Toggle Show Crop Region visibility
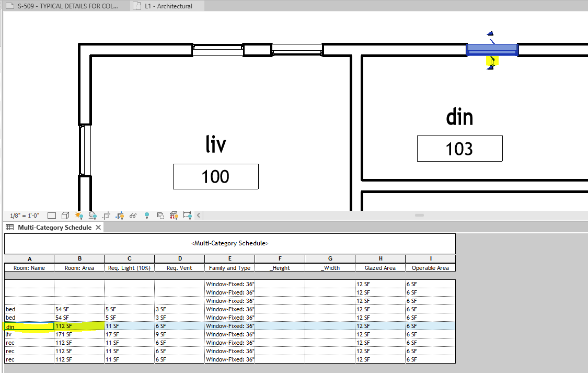The width and height of the screenshot is (588, 373). (x=120, y=215)
